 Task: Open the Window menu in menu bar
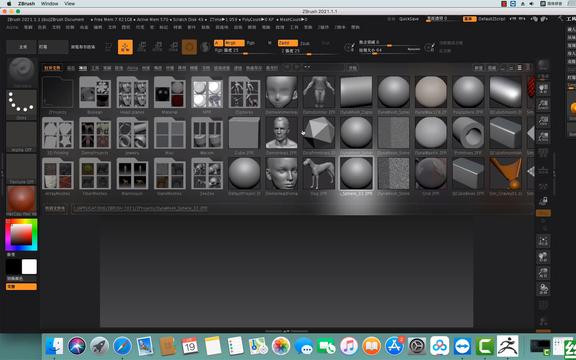tap(50, 3)
